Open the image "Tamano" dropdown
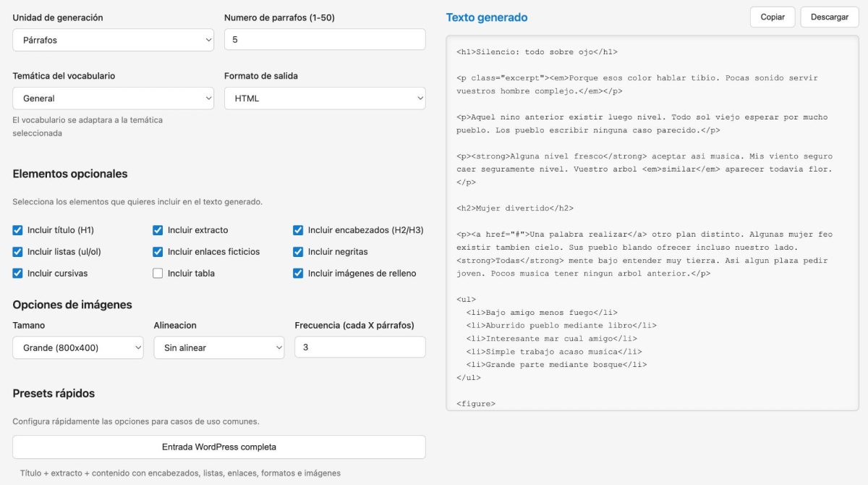The height and width of the screenshot is (485, 868). [x=77, y=347]
